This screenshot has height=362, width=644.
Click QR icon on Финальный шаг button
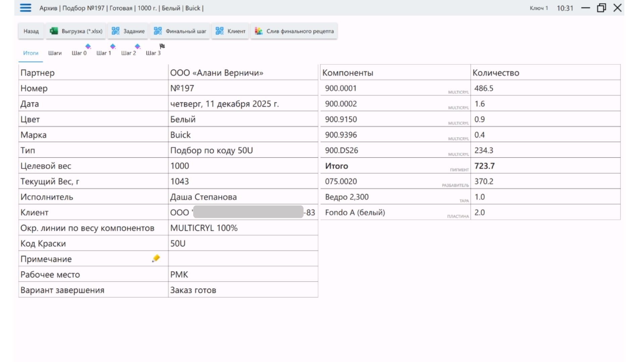pyautogui.click(x=158, y=31)
